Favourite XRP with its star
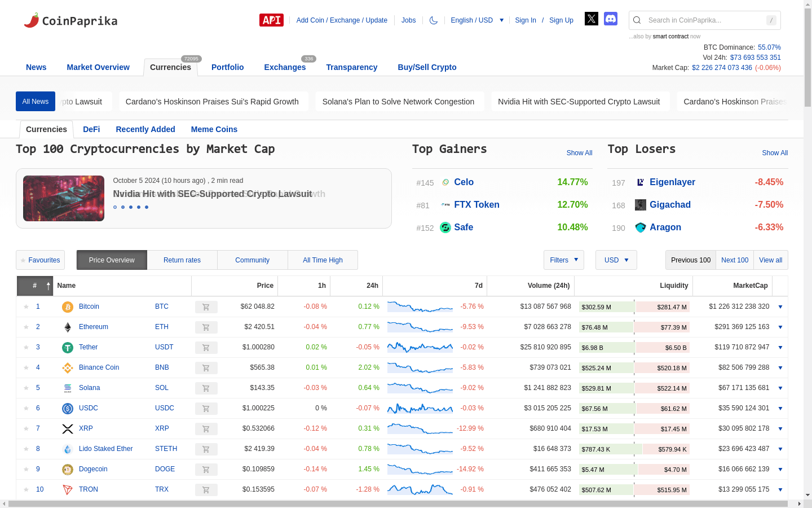Screen dimensions: 812x508 (x=26, y=428)
